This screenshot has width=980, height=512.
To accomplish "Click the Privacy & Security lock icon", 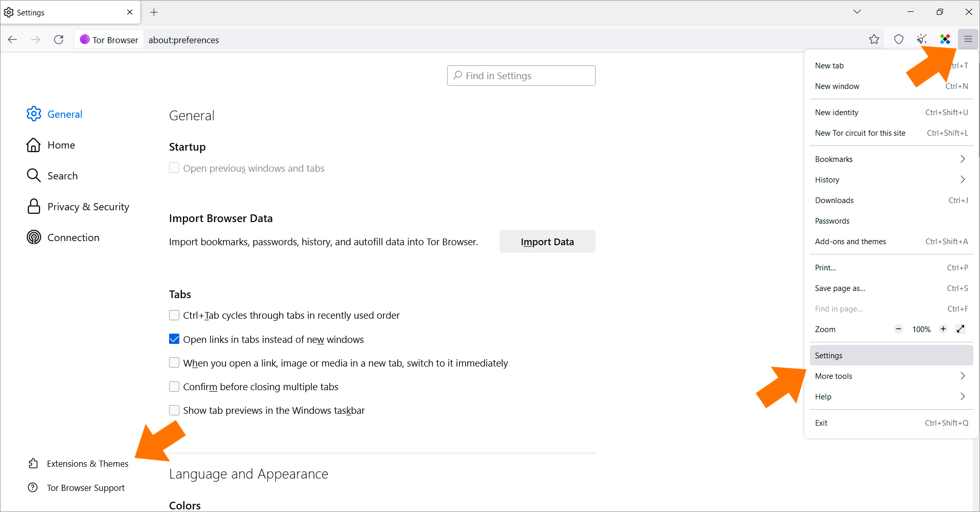I will coord(34,207).
